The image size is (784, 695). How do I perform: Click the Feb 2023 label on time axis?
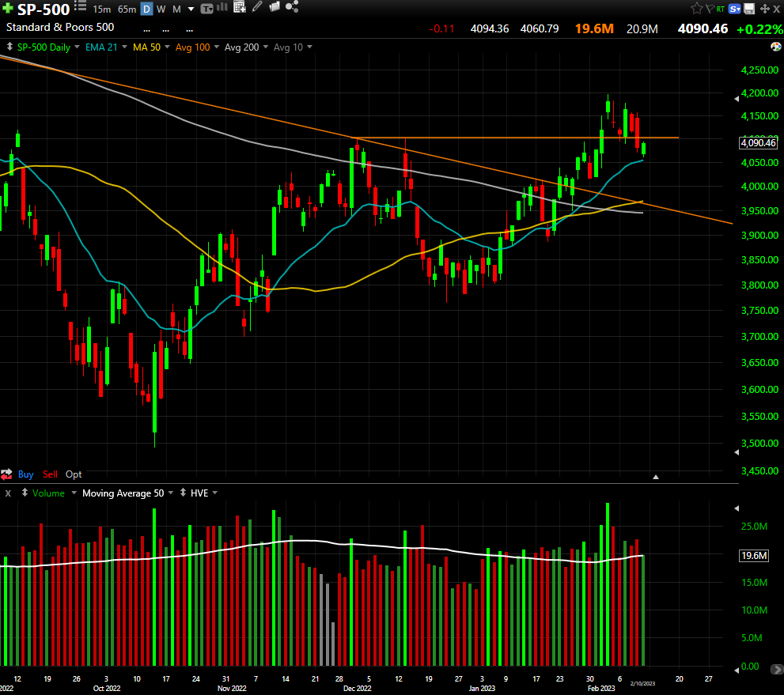[601, 688]
